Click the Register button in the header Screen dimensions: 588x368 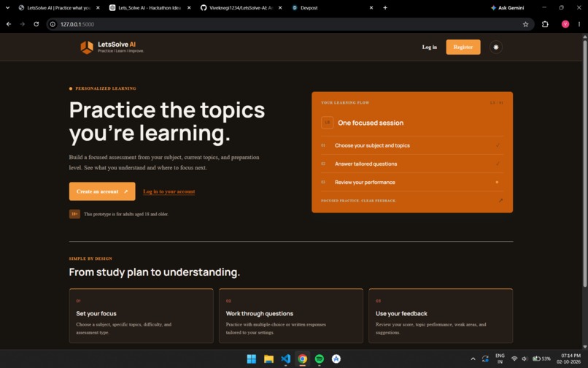(463, 47)
